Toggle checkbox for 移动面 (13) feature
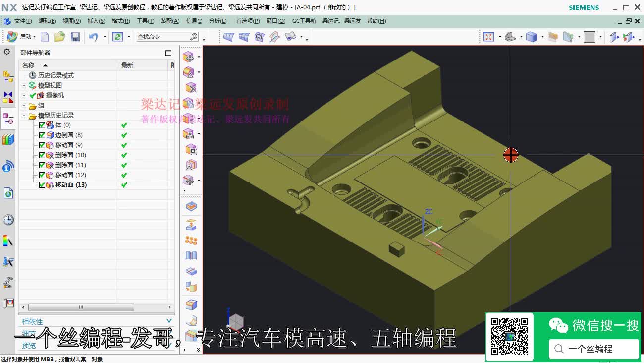The width and height of the screenshot is (644, 363). click(x=42, y=184)
